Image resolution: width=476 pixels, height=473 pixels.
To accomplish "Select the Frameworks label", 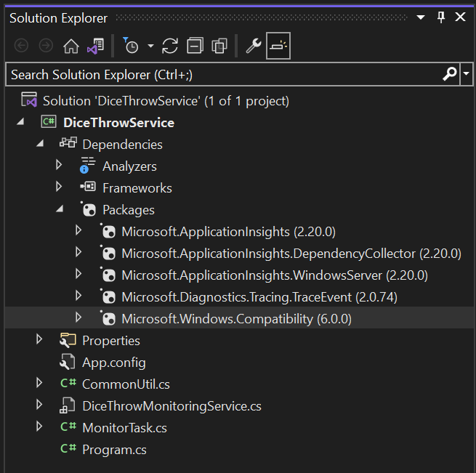I will (x=137, y=188).
